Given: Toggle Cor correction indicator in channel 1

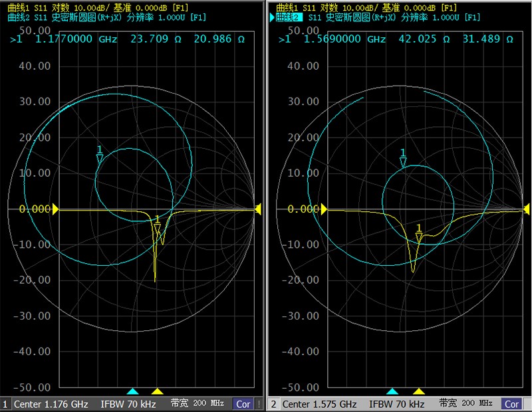Looking at the screenshot, I should [x=243, y=404].
